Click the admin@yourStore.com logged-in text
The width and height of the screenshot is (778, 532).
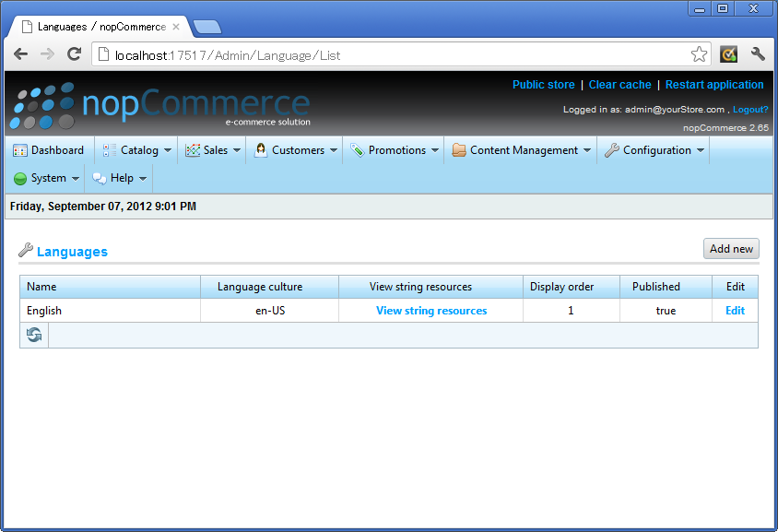pos(675,110)
